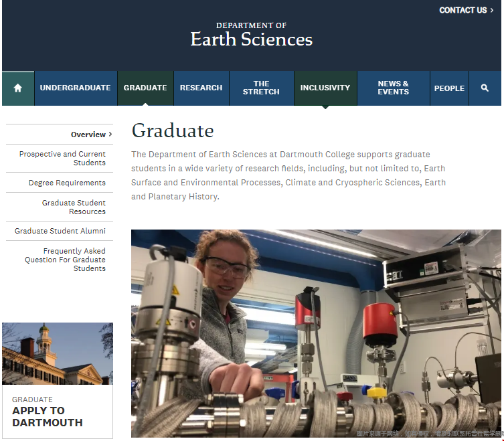
Task: Click the home icon in navigation bar
Action: click(18, 88)
